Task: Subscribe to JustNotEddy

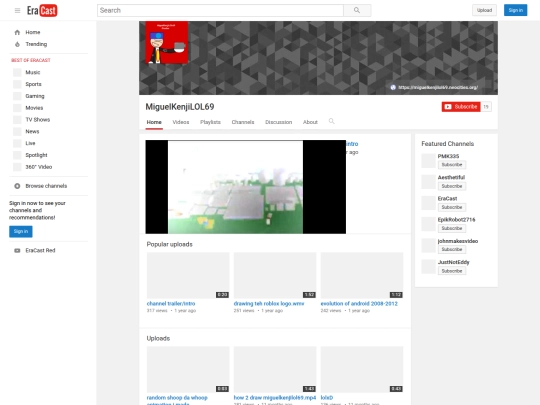Action: 452,271
